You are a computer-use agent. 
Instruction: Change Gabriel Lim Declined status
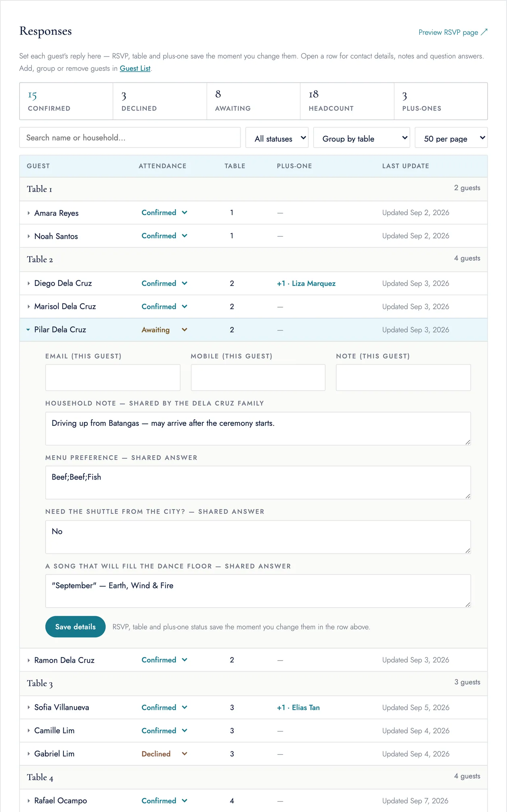point(164,754)
